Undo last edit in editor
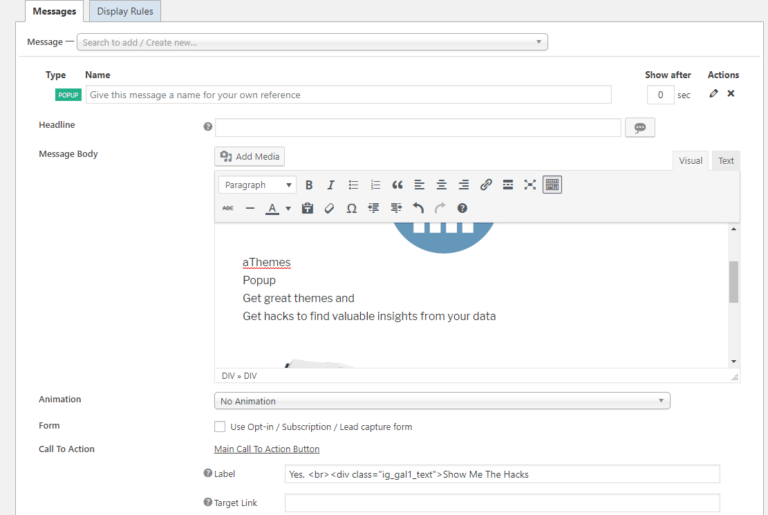 (x=418, y=208)
